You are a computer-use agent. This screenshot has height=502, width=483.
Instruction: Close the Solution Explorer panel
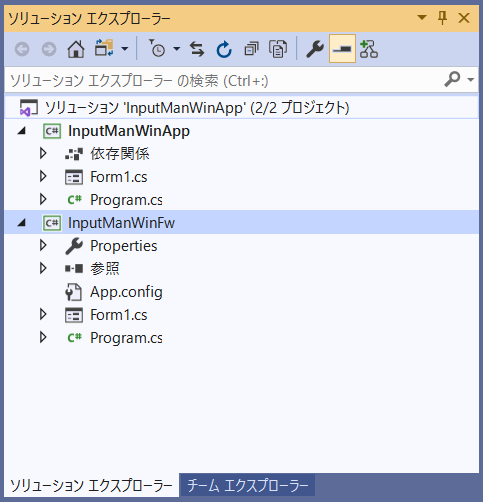coord(464,18)
